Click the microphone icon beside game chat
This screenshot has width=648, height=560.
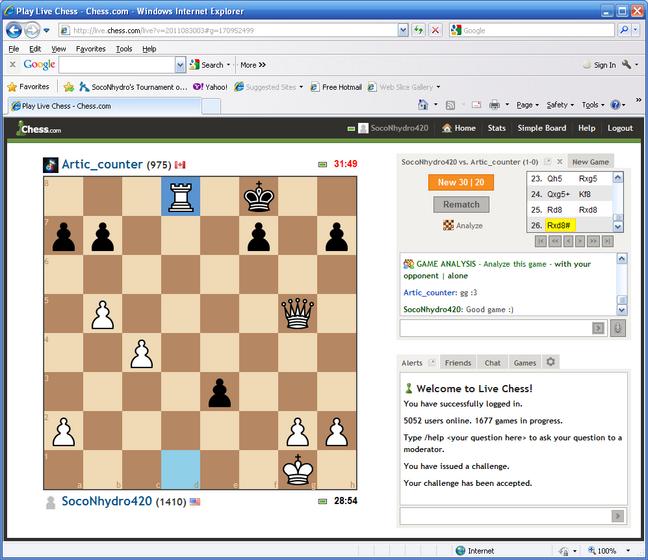point(618,328)
